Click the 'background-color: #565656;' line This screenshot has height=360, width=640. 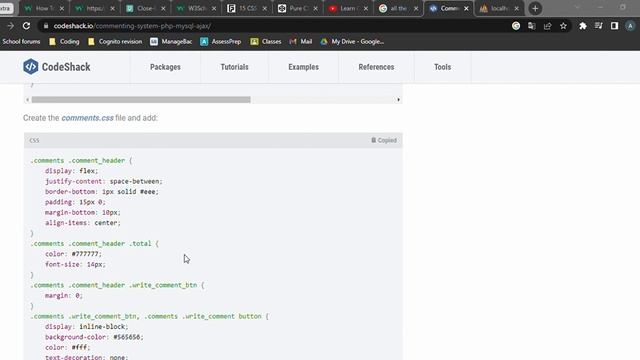pyautogui.click(x=94, y=337)
